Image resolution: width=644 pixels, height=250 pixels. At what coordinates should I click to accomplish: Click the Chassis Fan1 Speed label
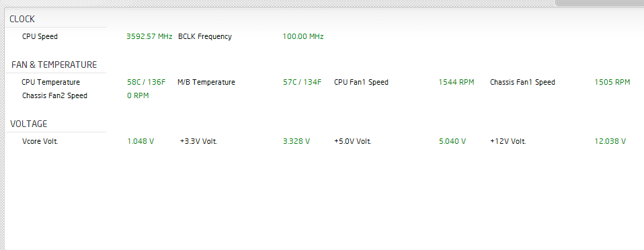point(522,82)
